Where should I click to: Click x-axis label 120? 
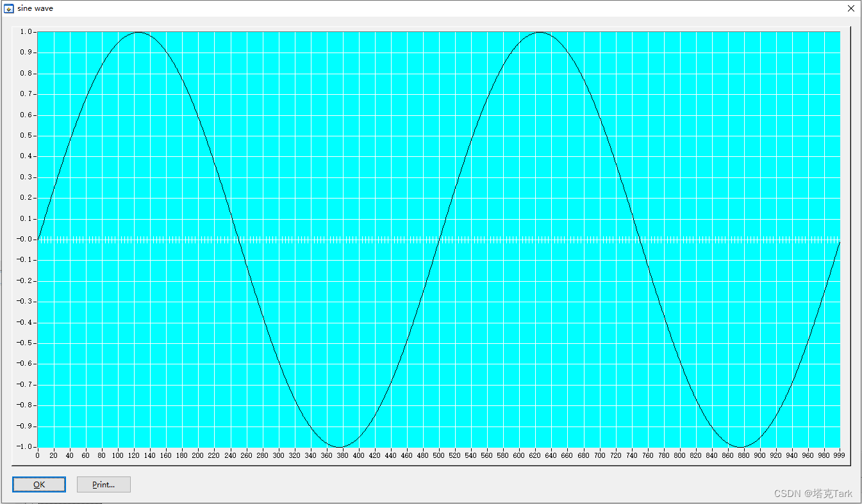tap(133, 456)
